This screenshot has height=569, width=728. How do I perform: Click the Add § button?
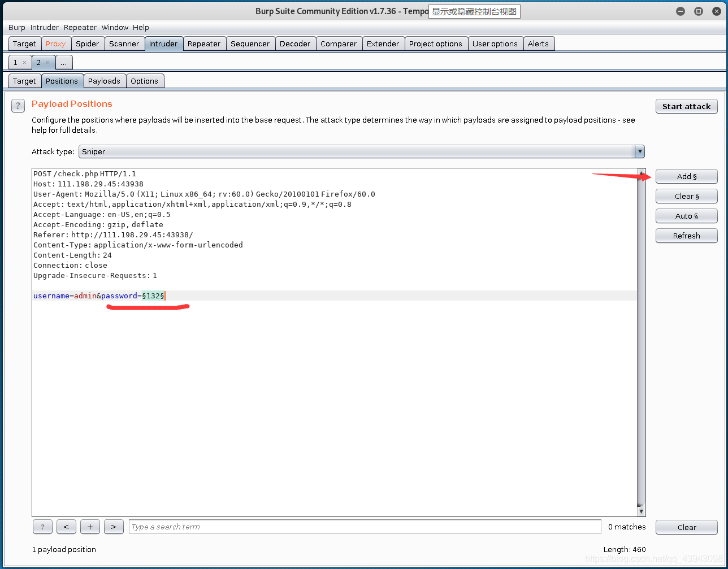click(x=687, y=176)
